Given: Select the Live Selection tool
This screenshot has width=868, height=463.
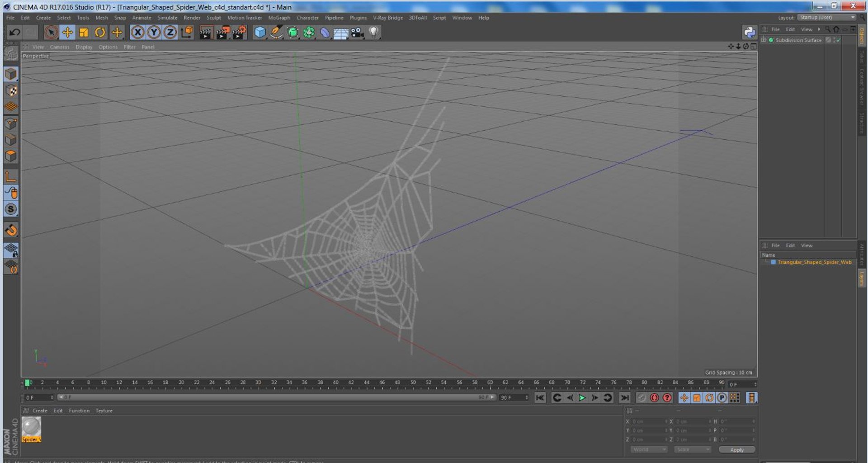Looking at the screenshot, I should click(51, 32).
